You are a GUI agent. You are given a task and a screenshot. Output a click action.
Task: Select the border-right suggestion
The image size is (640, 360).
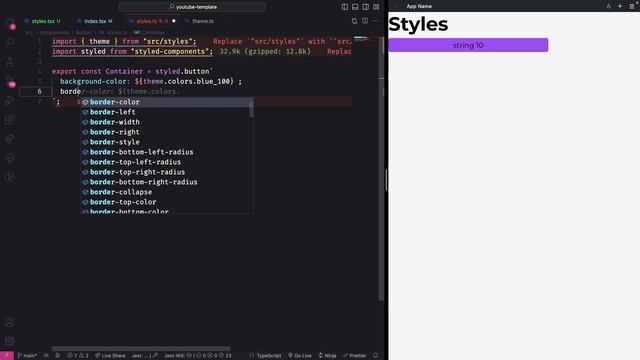tap(167, 132)
